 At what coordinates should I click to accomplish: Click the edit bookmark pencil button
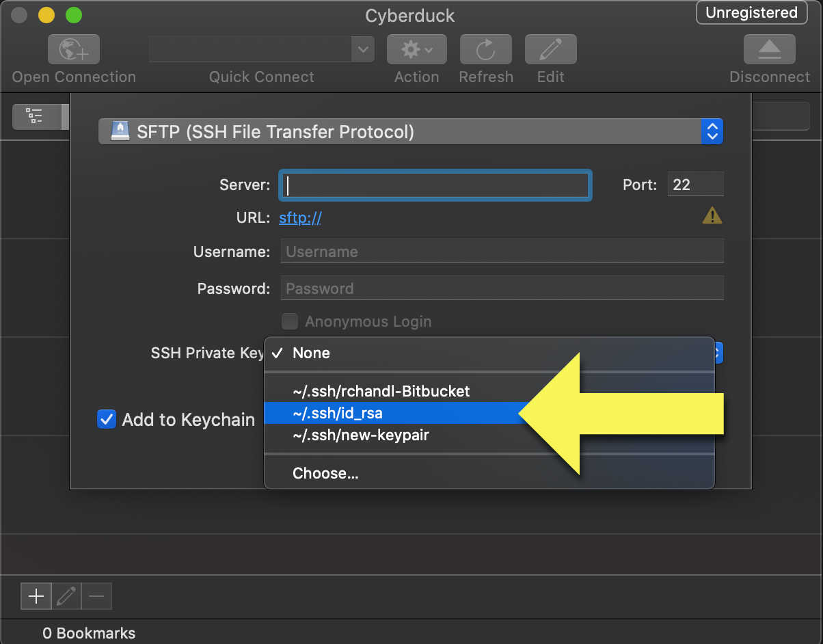(x=66, y=597)
